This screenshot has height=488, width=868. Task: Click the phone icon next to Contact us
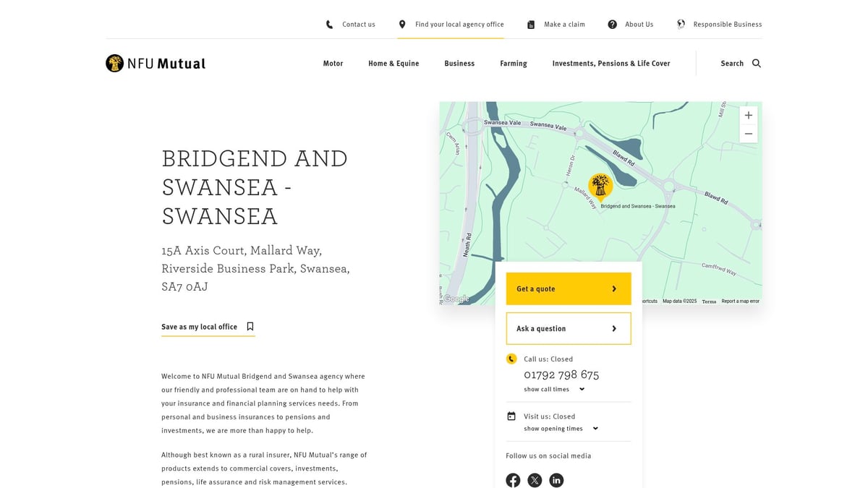[328, 24]
